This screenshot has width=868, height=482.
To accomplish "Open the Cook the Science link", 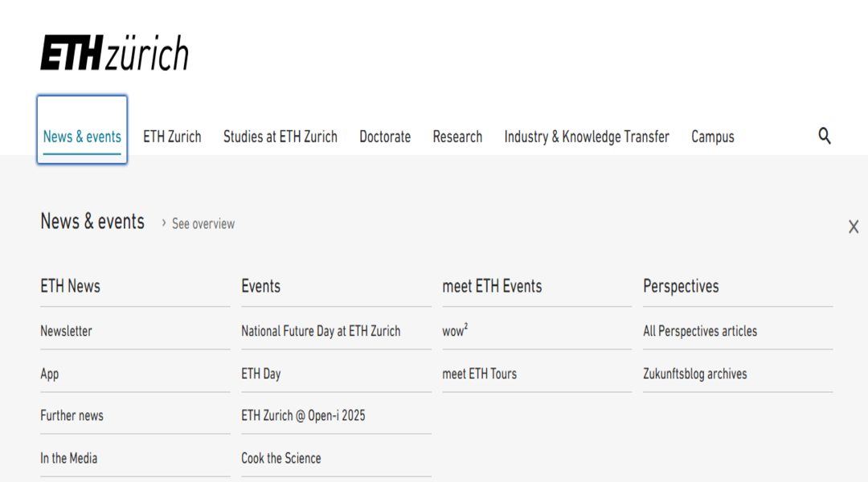I will [281, 458].
